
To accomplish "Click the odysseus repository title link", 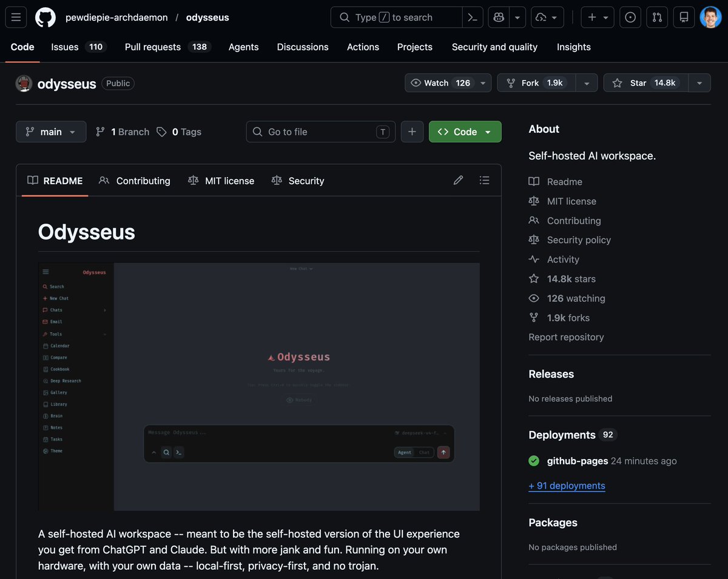I will [67, 84].
